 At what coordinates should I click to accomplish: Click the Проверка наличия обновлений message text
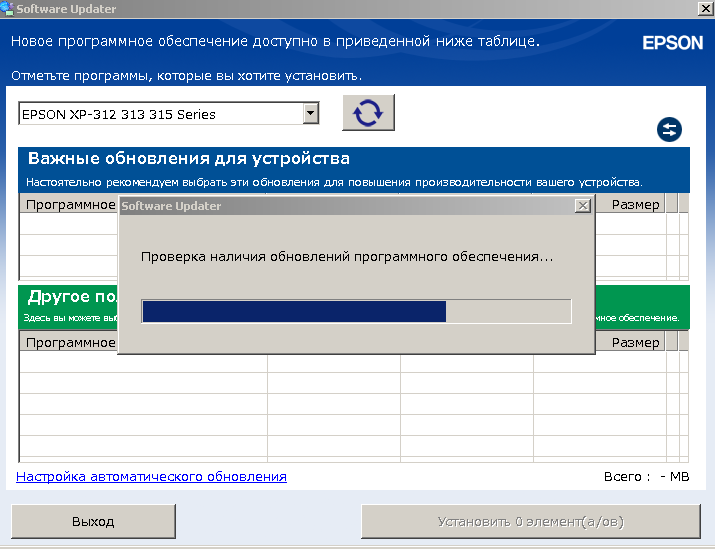[x=347, y=257]
